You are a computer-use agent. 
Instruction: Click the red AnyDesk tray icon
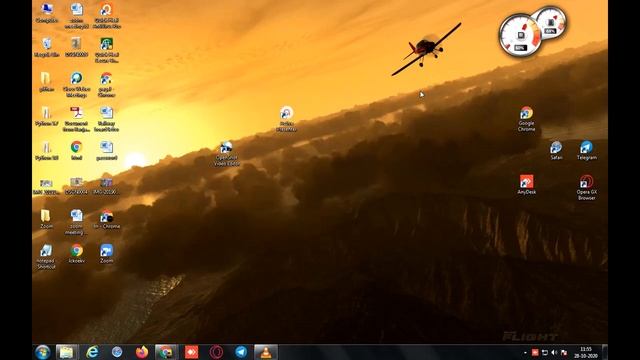535,352
